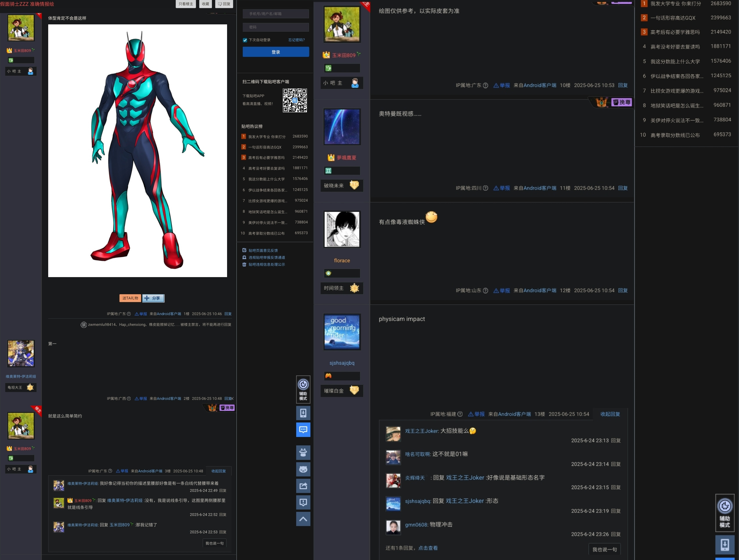
Task: Click the 破晓未来 level badge icon
Action: tap(354, 185)
